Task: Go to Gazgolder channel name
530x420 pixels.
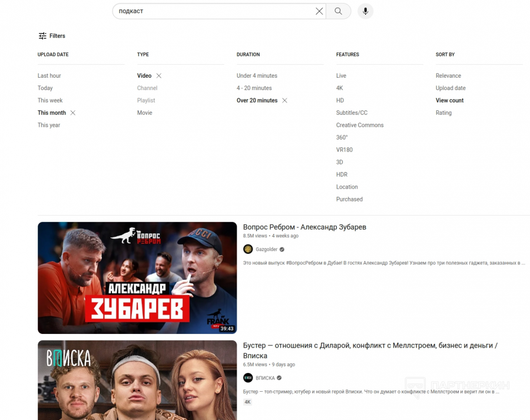Action: (266, 250)
